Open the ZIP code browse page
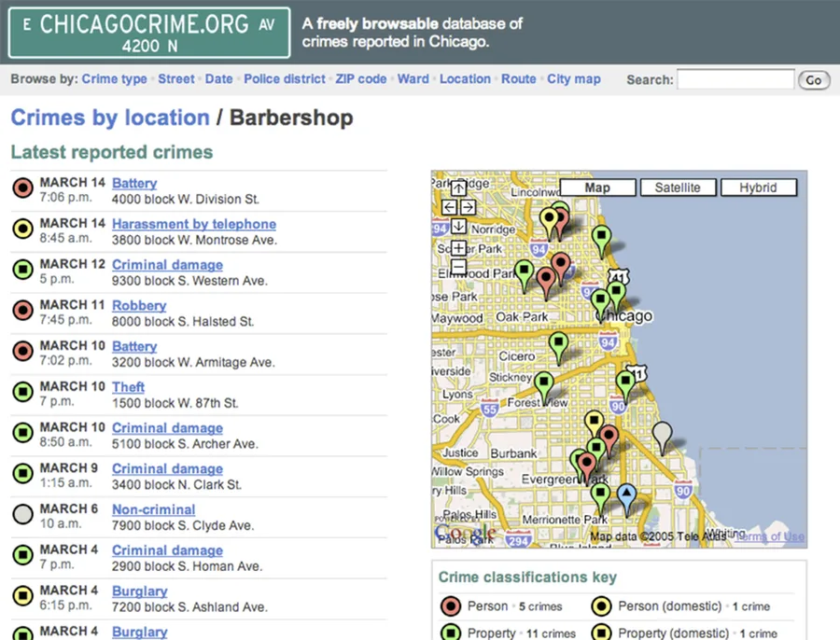 (x=360, y=78)
